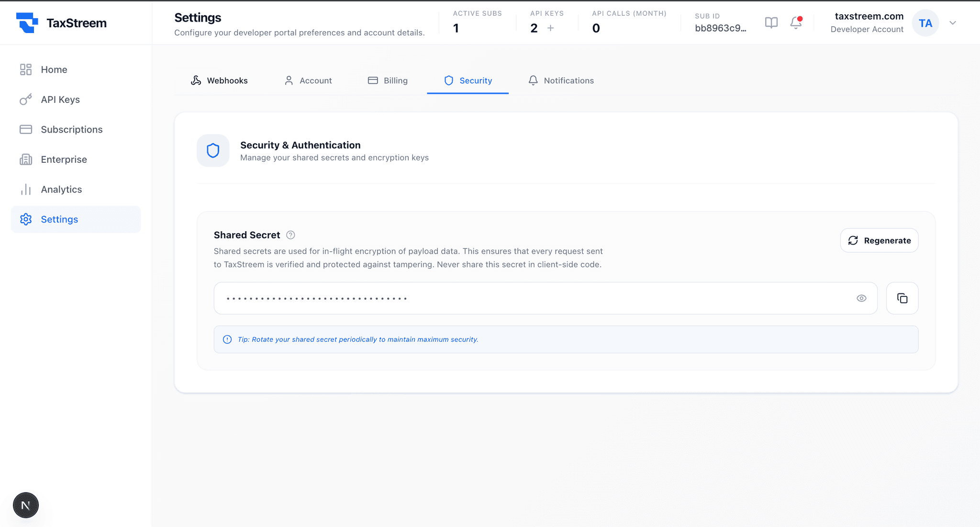This screenshot has height=527, width=980.
Task: Click the Developer Account label
Action: click(867, 29)
